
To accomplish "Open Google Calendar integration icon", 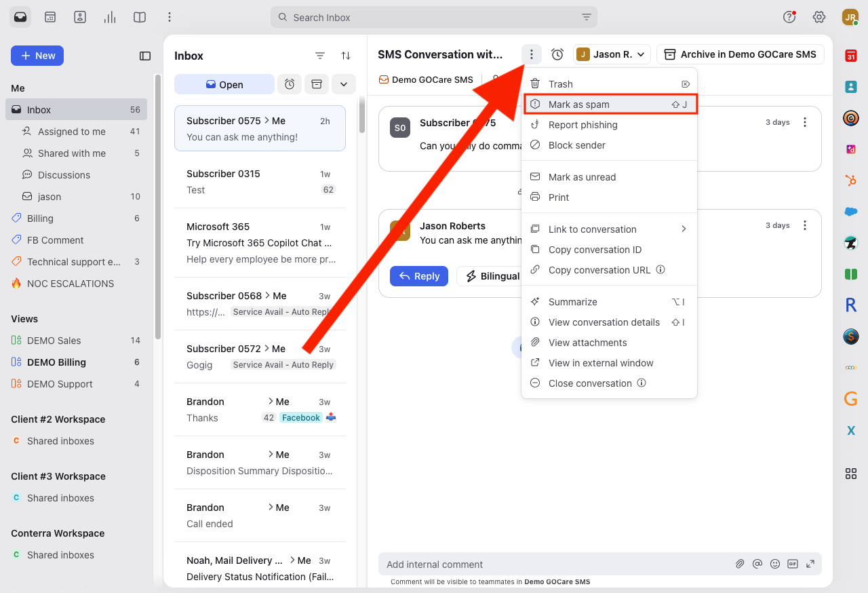I will click(x=850, y=56).
